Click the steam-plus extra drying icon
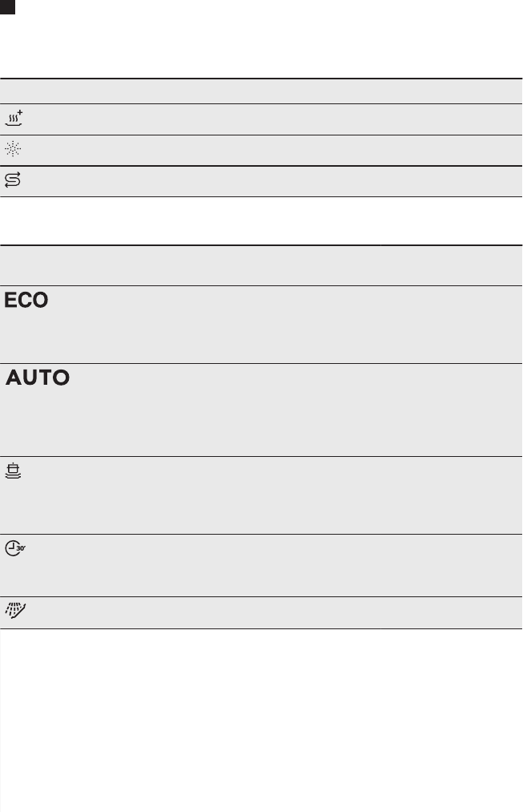Screen dimensions: 523x812 coord(14,118)
